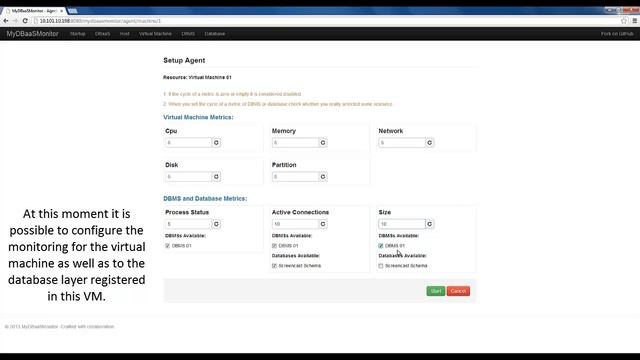Focus the Active Connections cycle input field
The image size is (640, 360).
coord(295,224)
